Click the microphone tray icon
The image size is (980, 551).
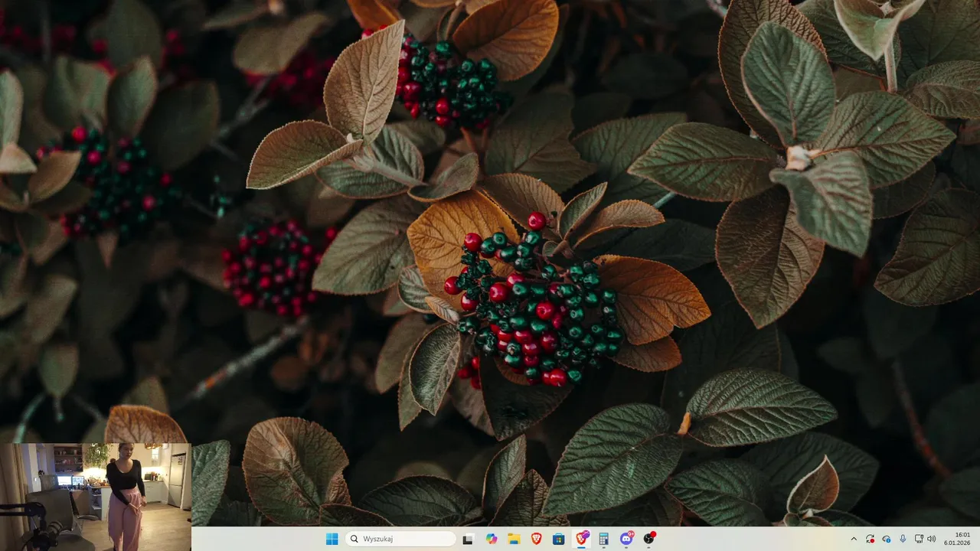pos(903,539)
